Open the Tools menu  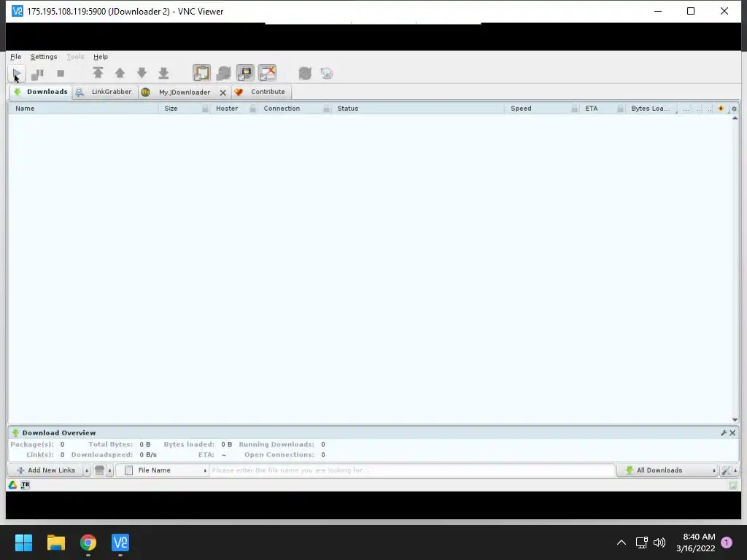(x=75, y=57)
